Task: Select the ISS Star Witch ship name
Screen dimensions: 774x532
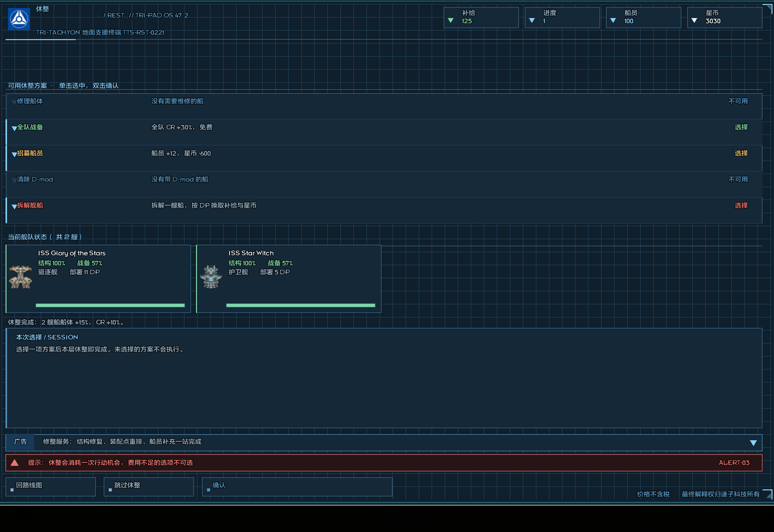Action: [x=251, y=253]
